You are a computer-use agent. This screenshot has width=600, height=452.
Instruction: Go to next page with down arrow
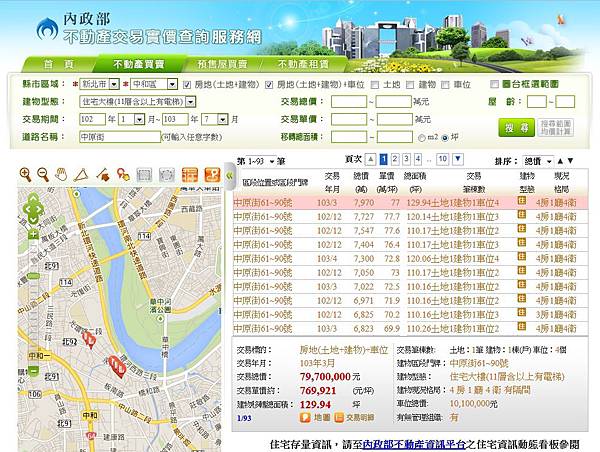tap(458, 159)
